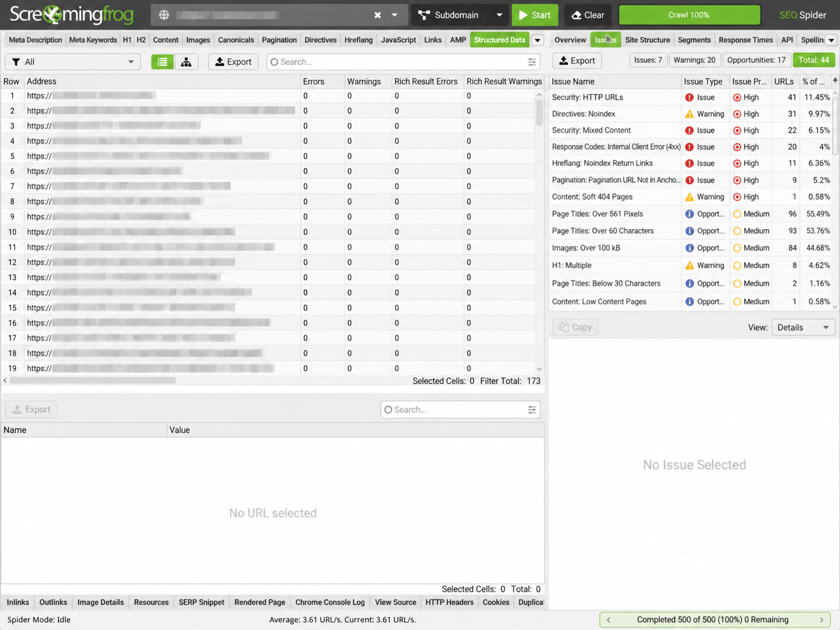Click the plus icon above the issues table
Image resolution: width=840 pixels, height=630 pixels.
(835, 80)
